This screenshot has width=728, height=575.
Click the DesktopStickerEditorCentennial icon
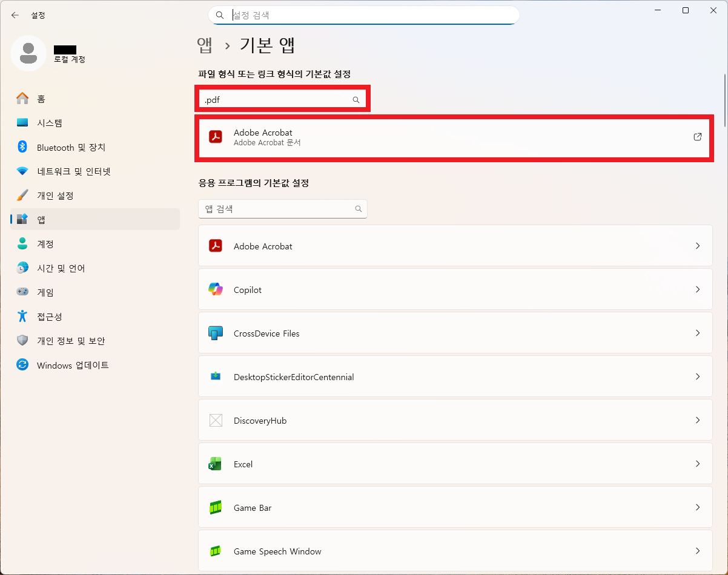click(216, 376)
